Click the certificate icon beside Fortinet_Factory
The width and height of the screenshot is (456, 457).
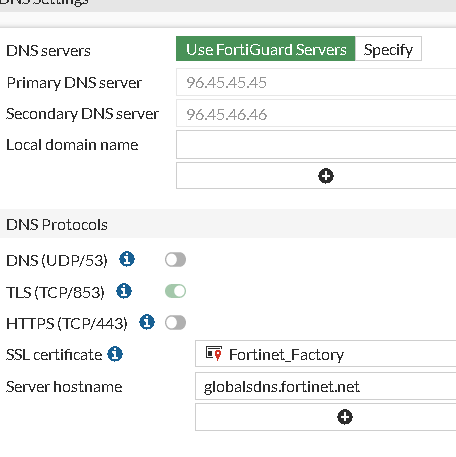coord(214,353)
